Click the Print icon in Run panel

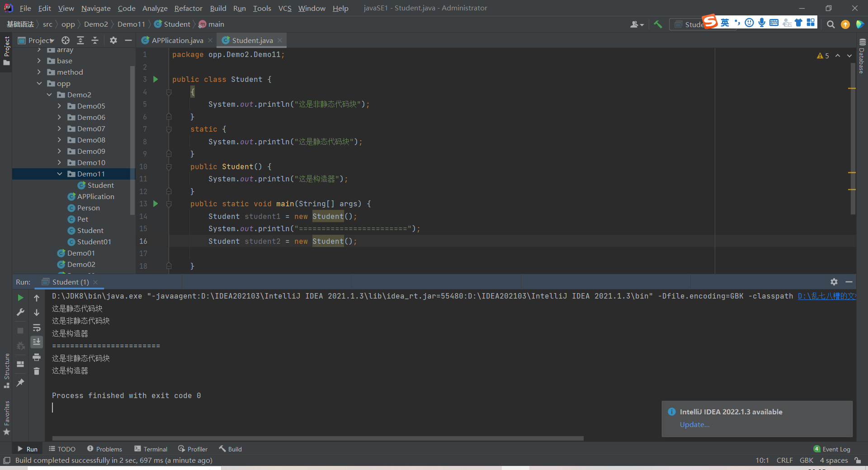37,357
